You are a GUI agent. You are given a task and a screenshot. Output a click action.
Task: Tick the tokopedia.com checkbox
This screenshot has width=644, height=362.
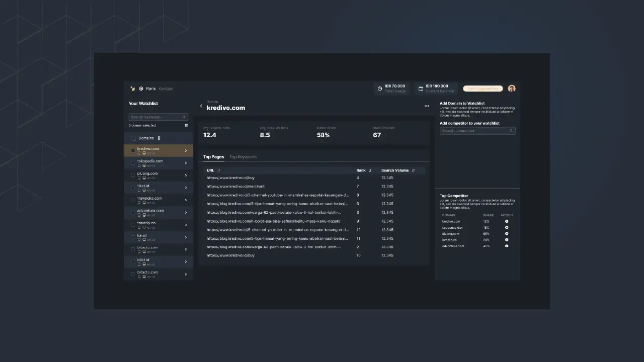[133, 163]
